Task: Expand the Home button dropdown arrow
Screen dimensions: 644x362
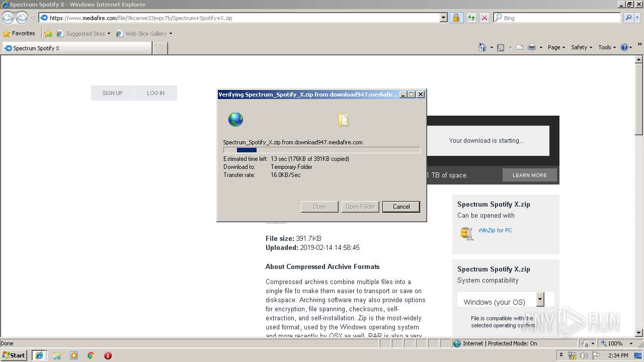Action: (x=492, y=48)
